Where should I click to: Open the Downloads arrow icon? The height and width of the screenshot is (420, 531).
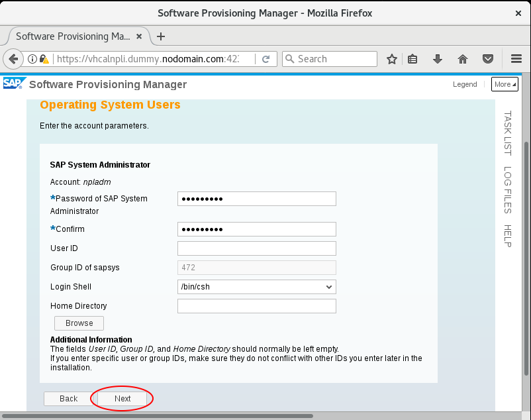click(x=437, y=59)
